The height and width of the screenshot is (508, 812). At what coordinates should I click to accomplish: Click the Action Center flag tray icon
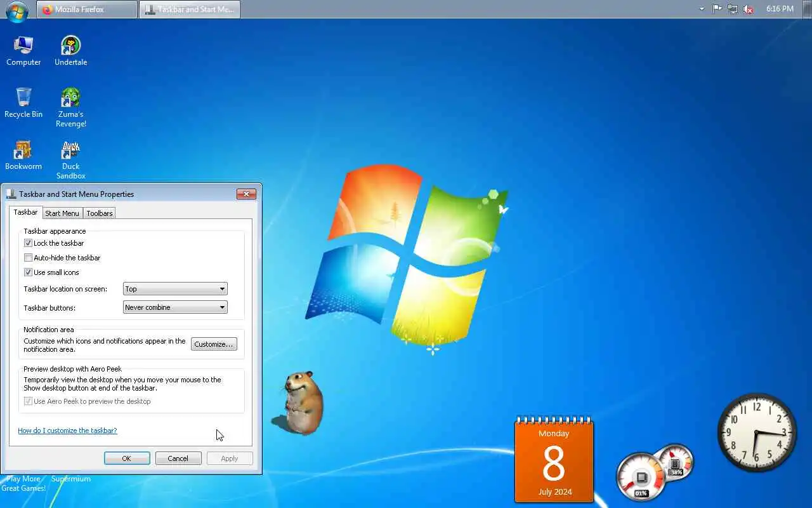[x=717, y=9]
